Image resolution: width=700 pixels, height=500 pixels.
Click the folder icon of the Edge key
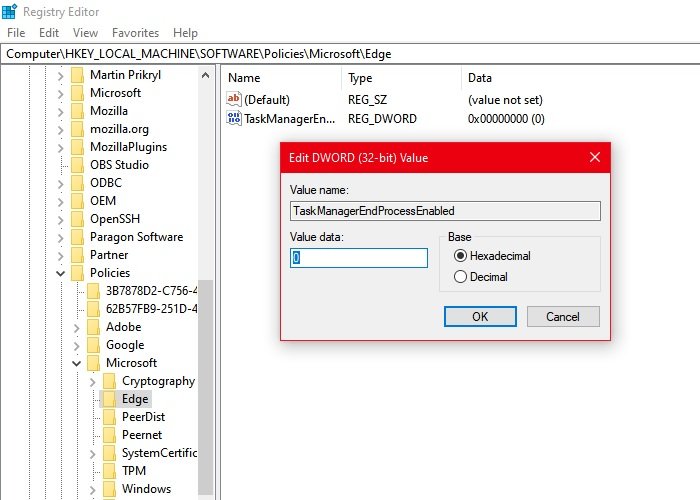pos(109,399)
